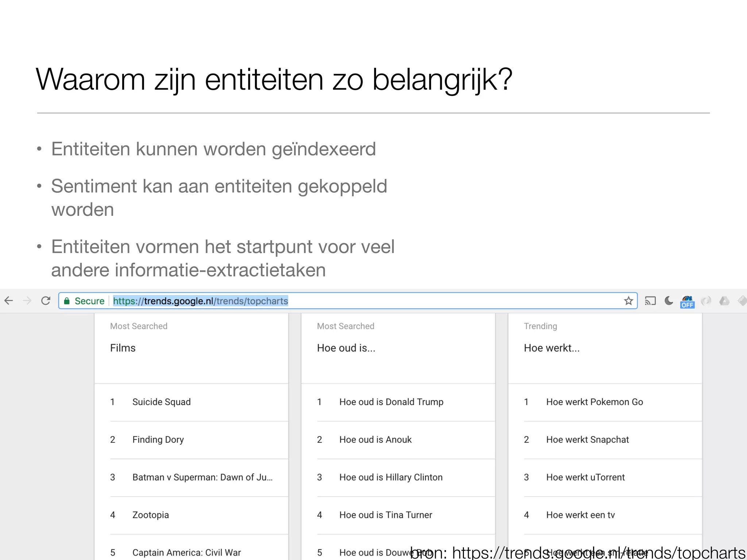Click the browser forward arrow
Viewport: 747px width, 560px height.
point(27,301)
